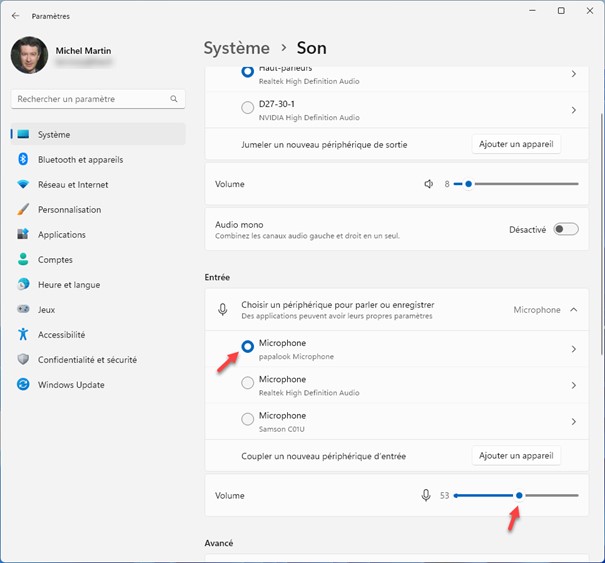Screen dimensions: 605x563
Task: Toggle the Audio mono switch
Action: click(566, 229)
